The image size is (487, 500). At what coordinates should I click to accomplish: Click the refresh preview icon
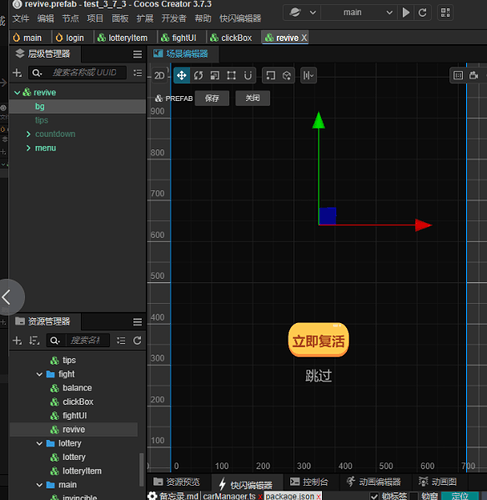click(422, 13)
